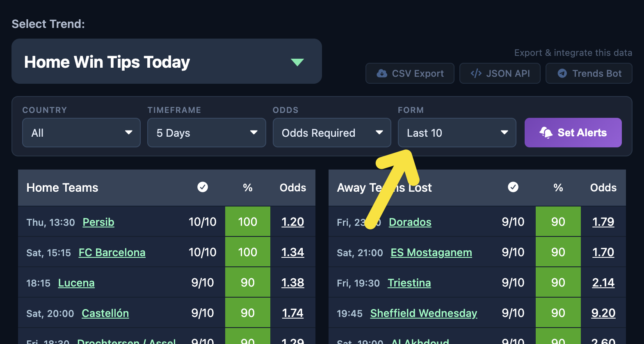644x344 pixels.
Task: Click the checkmark icon in Home Teams header
Action: pos(203,187)
